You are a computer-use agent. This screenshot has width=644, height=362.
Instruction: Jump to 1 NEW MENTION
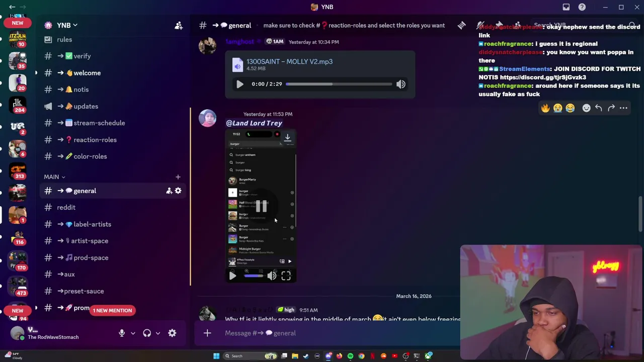point(112,311)
